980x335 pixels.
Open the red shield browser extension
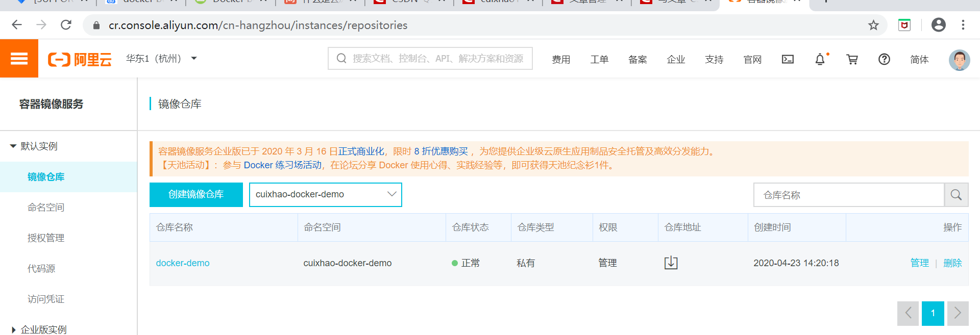pos(904,25)
